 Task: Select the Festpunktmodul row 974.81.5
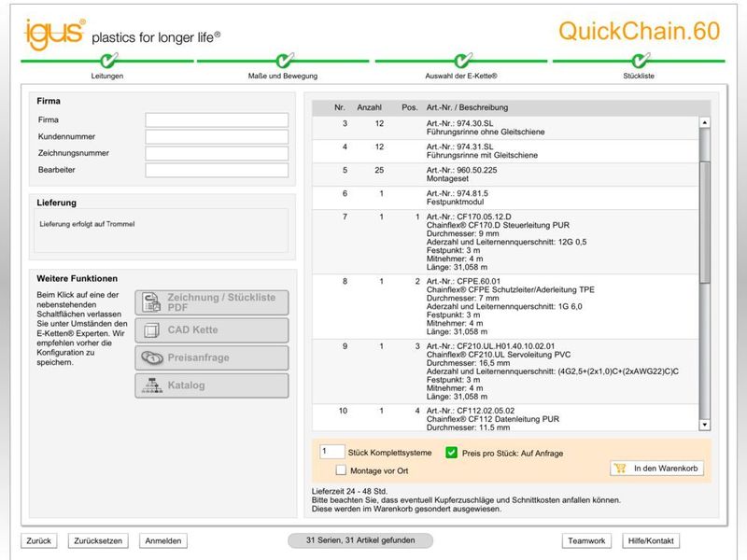tap(505, 198)
